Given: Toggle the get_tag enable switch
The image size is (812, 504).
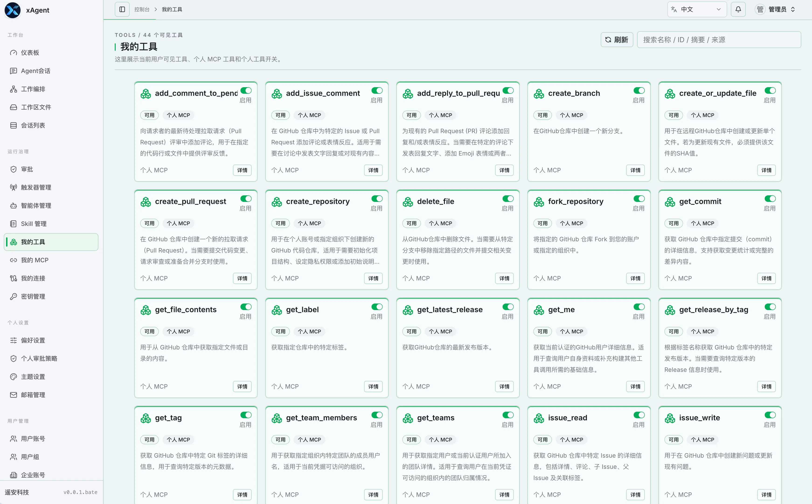Looking at the screenshot, I should (x=246, y=415).
